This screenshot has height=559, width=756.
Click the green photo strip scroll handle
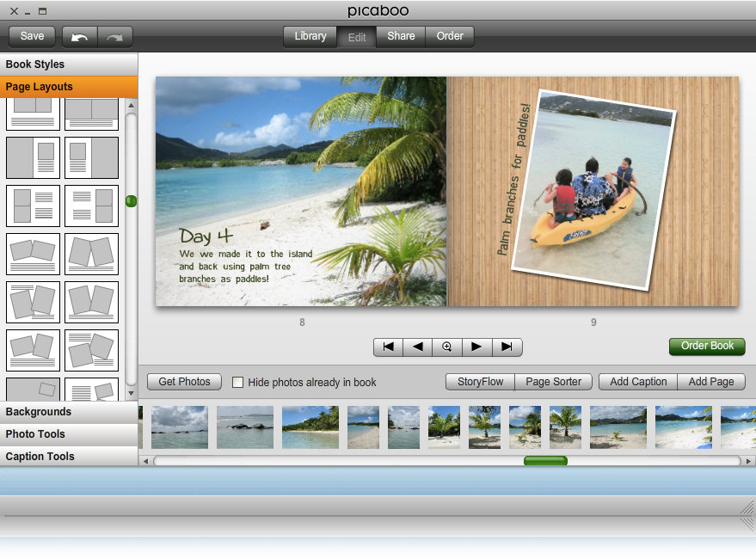tap(545, 461)
